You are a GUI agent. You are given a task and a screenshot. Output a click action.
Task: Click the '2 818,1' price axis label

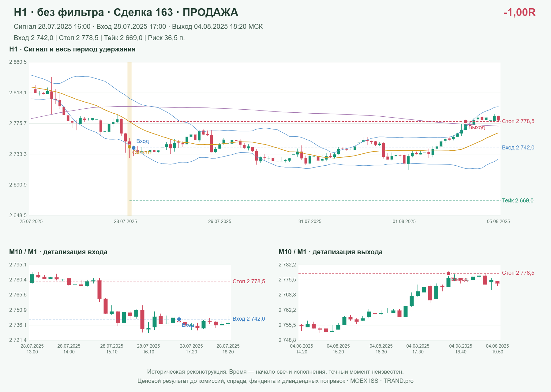coord(18,93)
